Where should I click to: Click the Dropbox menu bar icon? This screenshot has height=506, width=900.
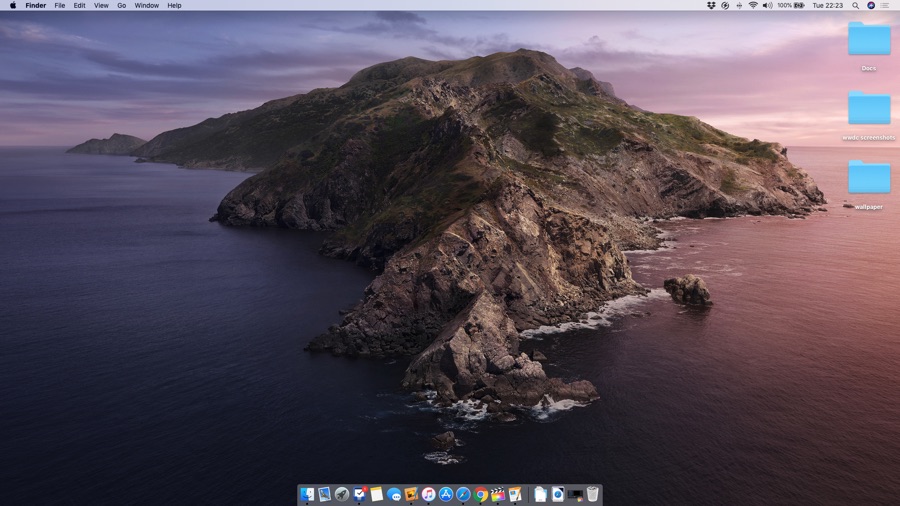coord(711,5)
